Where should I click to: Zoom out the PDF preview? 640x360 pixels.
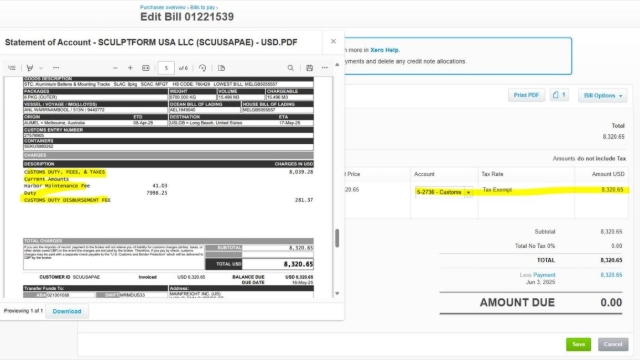coord(115,68)
